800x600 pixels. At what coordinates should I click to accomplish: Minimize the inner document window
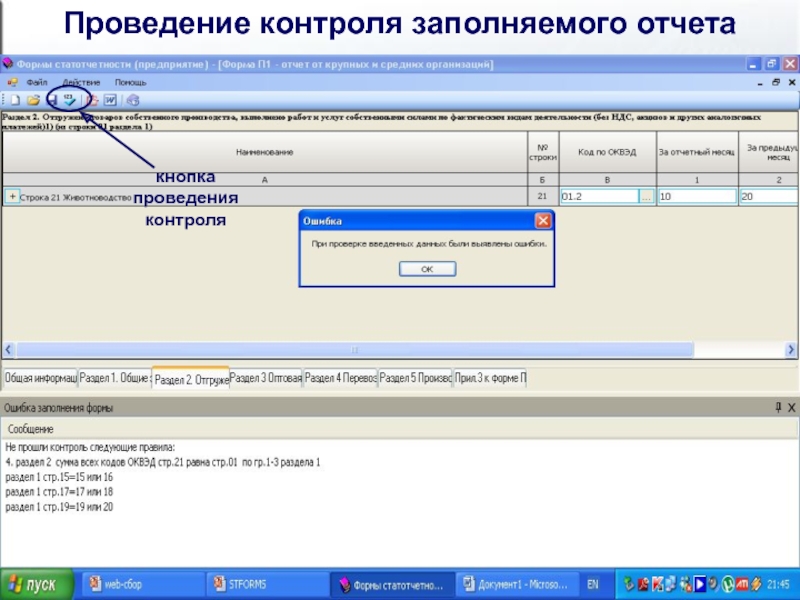[761, 82]
